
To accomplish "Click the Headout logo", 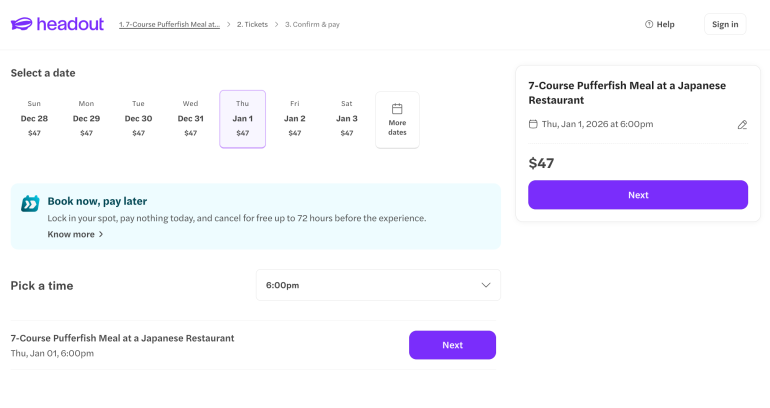I will [x=57, y=24].
